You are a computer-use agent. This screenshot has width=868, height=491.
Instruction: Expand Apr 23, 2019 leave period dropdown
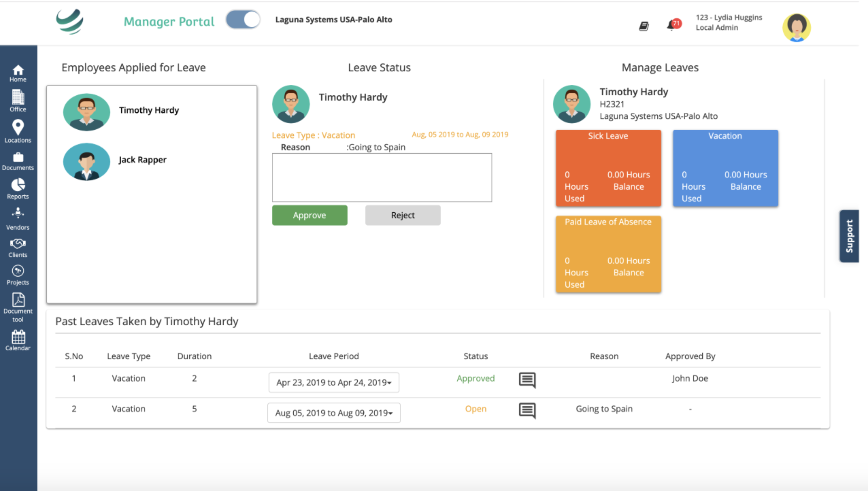pyautogui.click(x=334, y=382)
